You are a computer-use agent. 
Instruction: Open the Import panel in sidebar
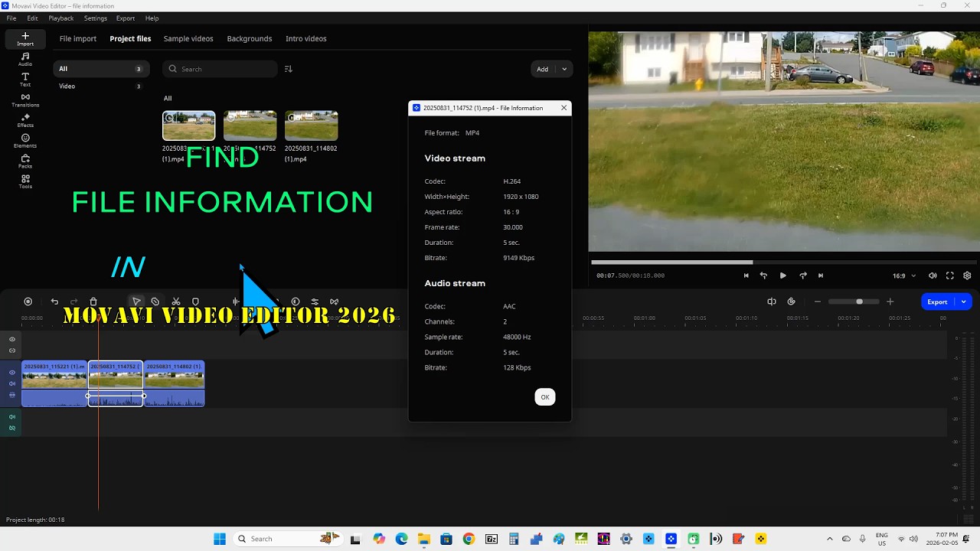(x=25, y=39)
